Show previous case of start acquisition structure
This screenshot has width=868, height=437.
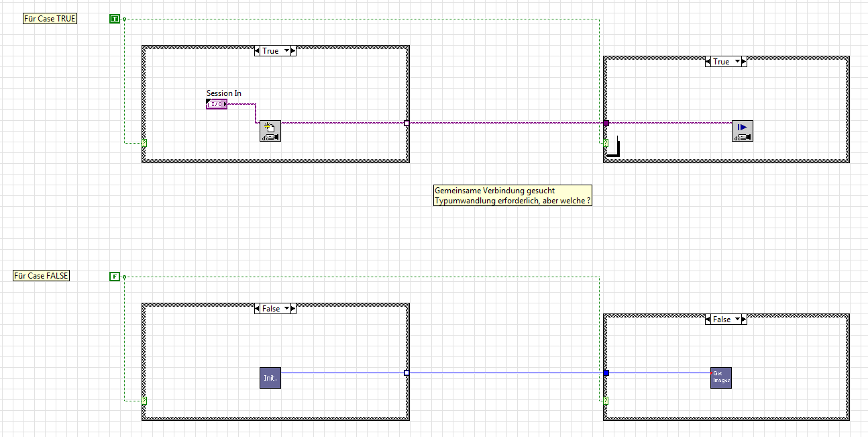[x=708, y=62]
